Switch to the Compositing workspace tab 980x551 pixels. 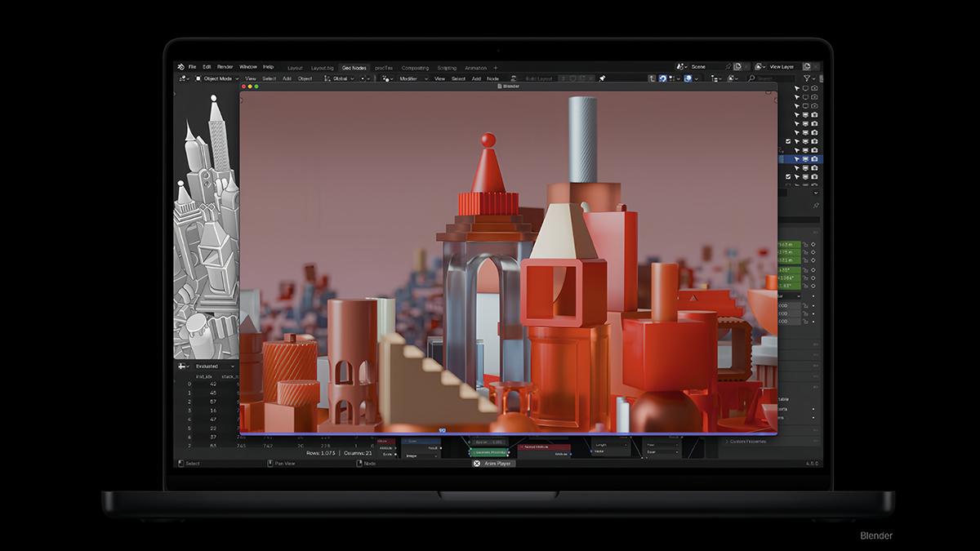pos(415,68)
